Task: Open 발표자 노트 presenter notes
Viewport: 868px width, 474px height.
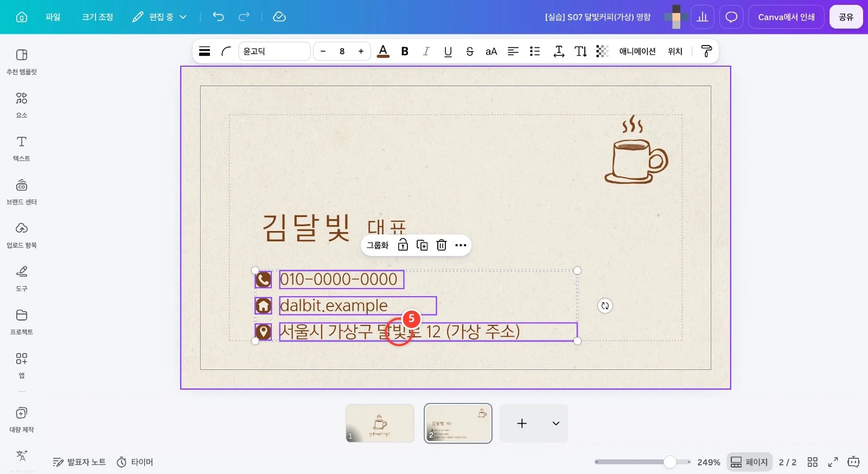Action: pos(79,462)
